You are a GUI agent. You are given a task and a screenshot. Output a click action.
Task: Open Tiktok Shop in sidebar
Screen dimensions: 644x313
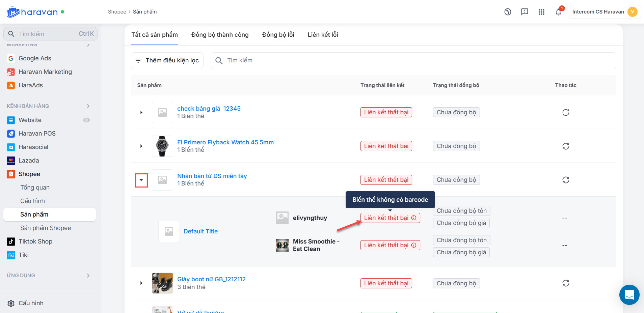click(35, 241)
